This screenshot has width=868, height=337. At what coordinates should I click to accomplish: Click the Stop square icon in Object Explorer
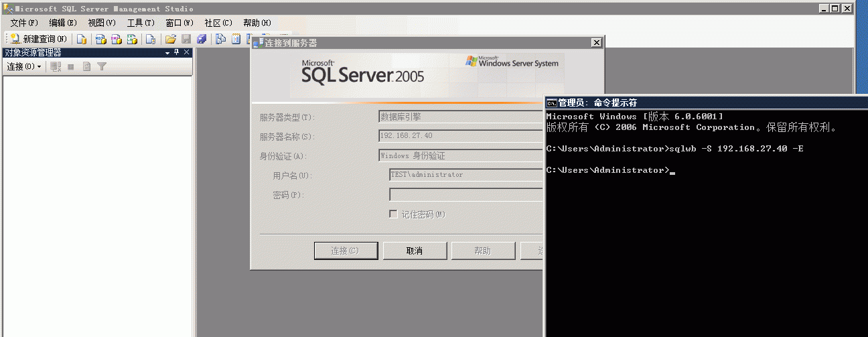click(x=71, y=66)
